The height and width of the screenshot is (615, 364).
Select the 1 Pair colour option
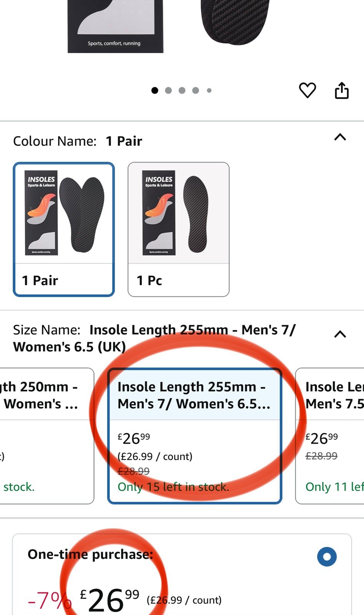click(64, 229)
